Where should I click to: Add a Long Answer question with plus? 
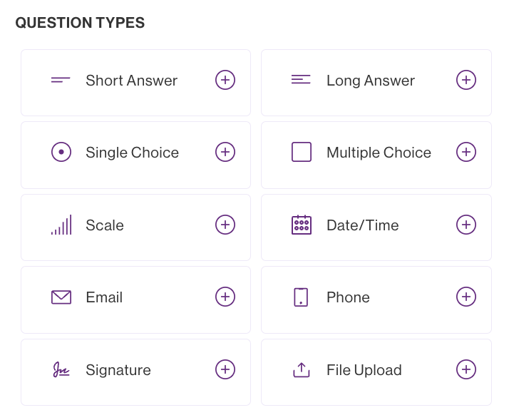(x=466, y=80)
